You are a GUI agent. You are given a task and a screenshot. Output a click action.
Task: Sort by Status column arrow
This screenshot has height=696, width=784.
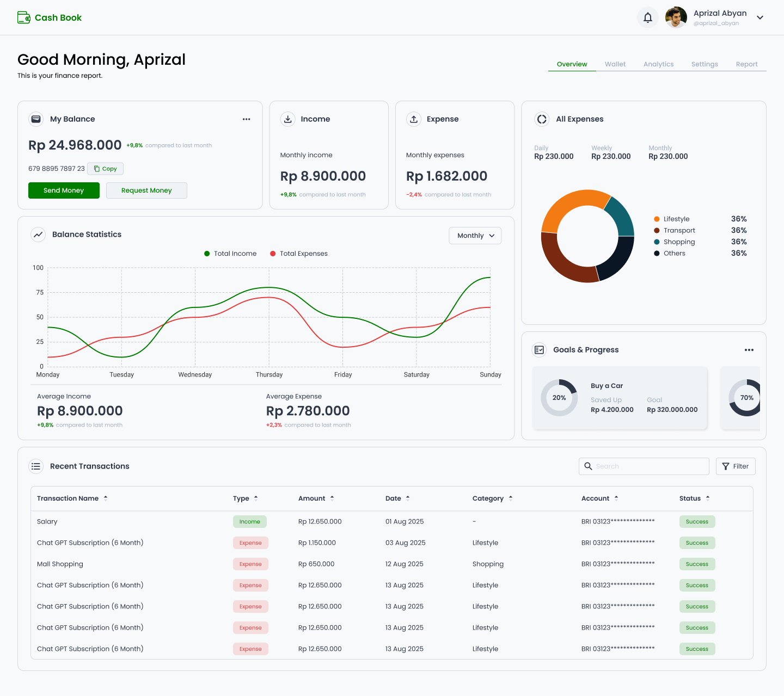(x=708, y=498)
